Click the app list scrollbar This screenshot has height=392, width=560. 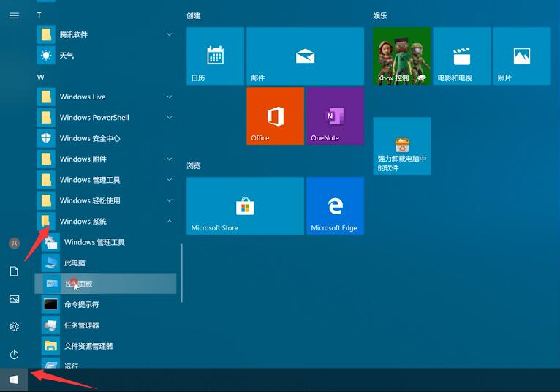pyautogui.click(x=182, y=273)
